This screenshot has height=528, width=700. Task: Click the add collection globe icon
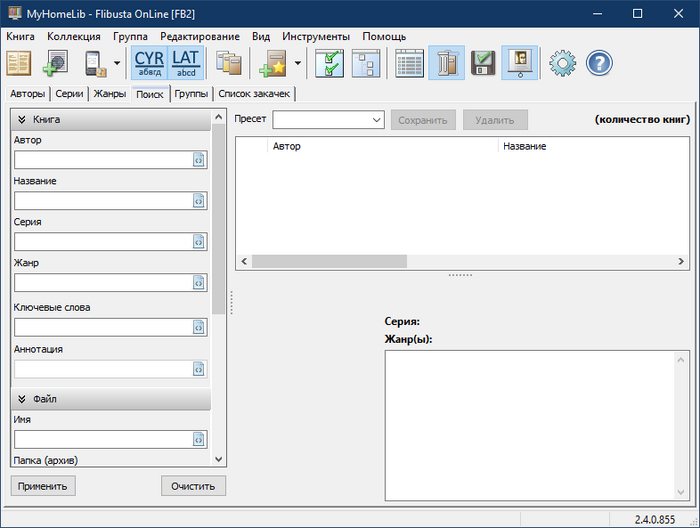click(x=55, y=63)
